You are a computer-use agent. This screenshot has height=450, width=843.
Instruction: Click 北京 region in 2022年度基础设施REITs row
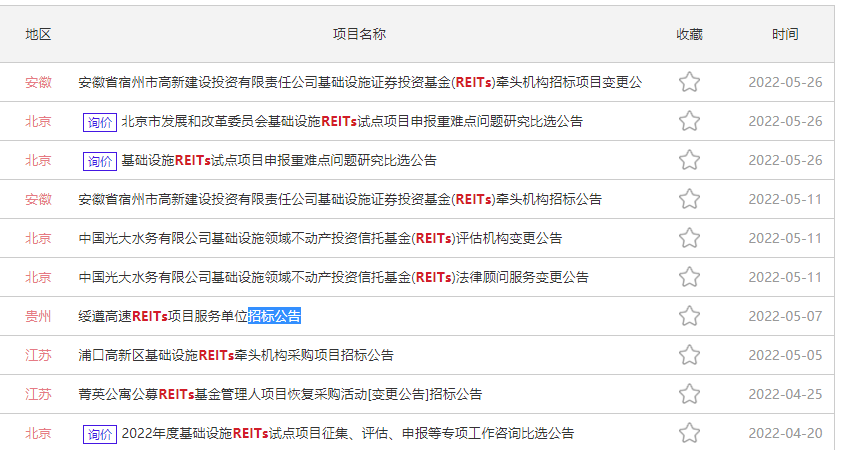point(38,433)
